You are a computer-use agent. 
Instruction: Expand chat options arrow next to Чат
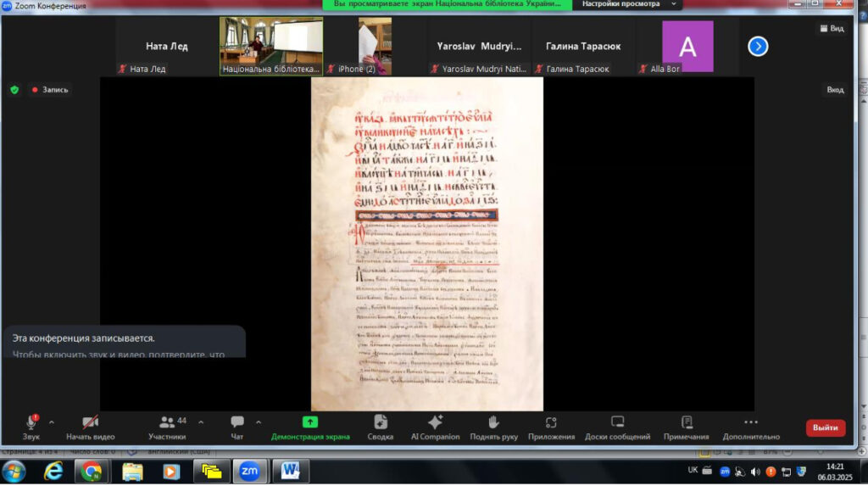point(259,423)
